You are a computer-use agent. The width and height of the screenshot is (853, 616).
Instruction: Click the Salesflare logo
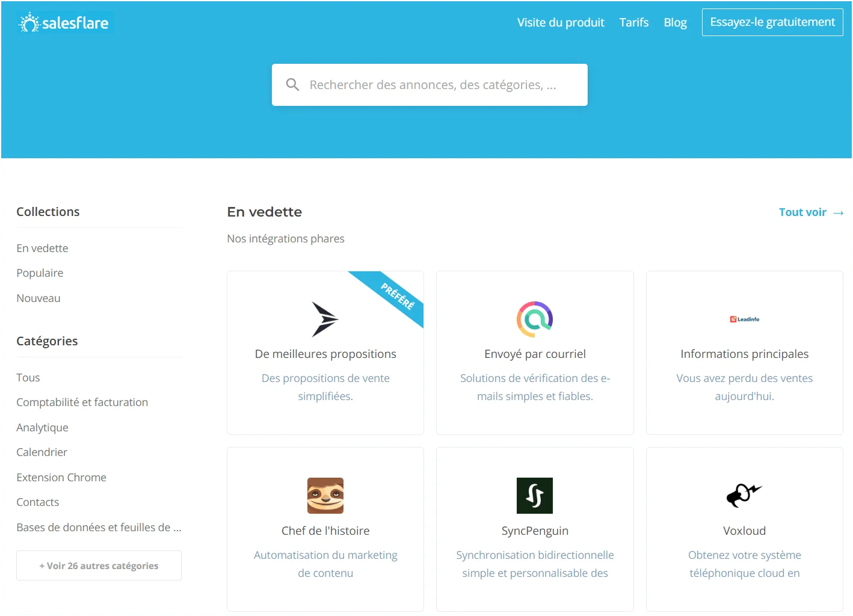click(64, 23)
